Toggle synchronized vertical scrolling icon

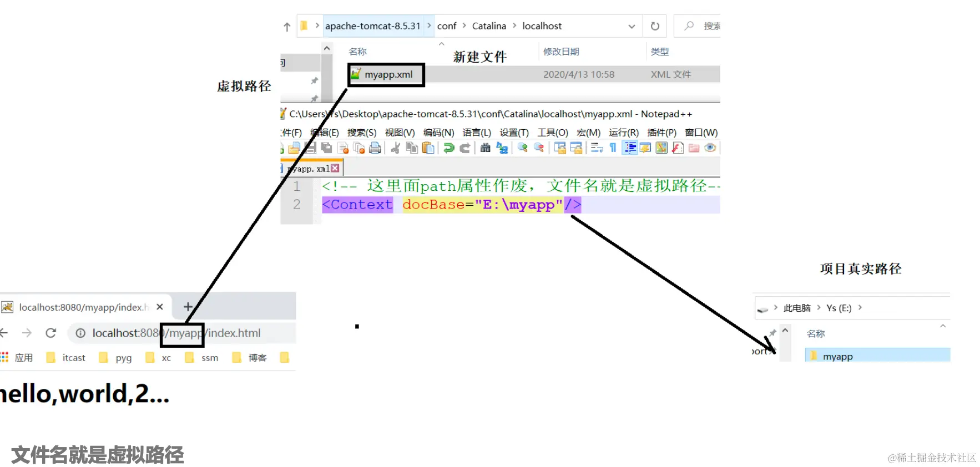tap(560, 148)
